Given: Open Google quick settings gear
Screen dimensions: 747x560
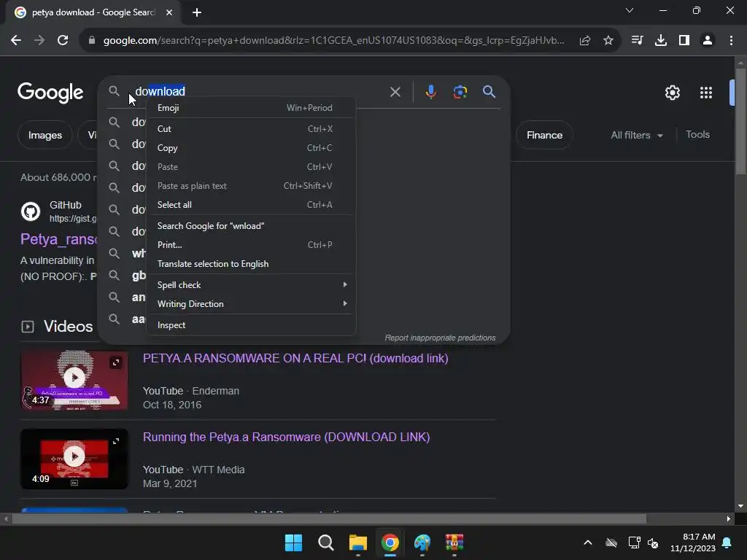Looking at the screenshot, I should coord(672,93).
